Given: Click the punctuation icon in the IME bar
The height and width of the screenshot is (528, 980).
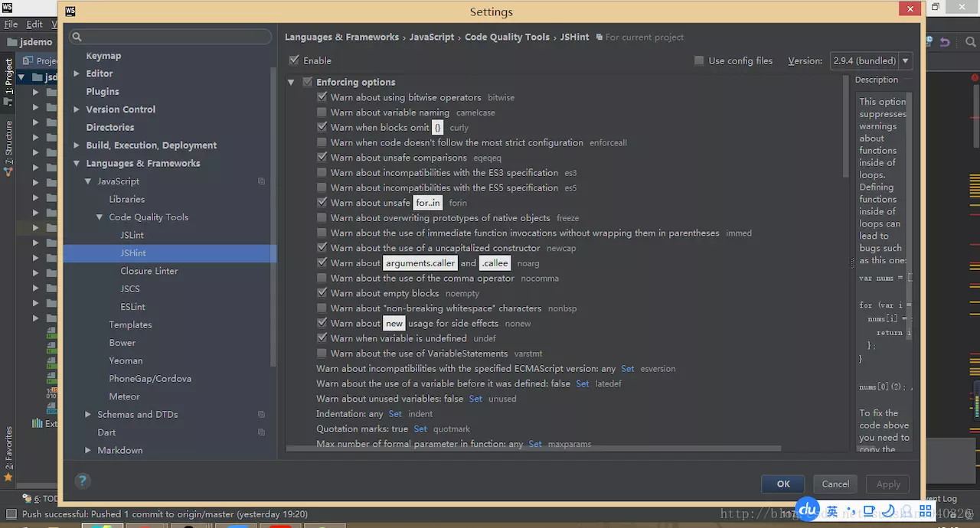Looking at the screenshot, I should [x=851, y=511].
